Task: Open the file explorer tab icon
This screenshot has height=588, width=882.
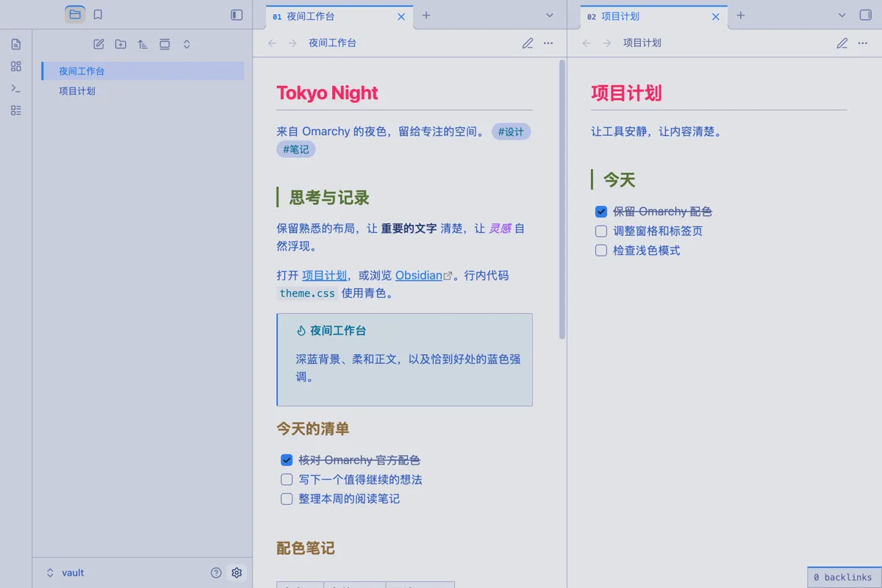Action: [x=75, y=15]
